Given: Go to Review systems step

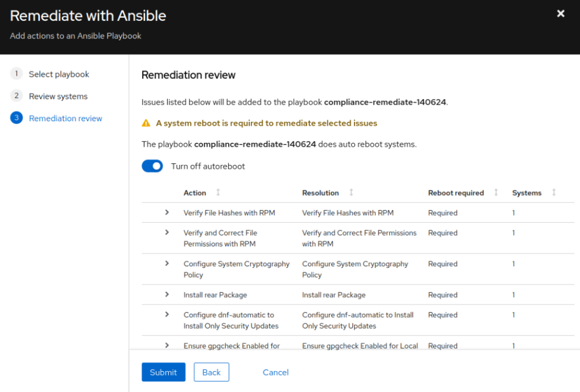Looking at the screenshot, I should click(x=58, y=96).
